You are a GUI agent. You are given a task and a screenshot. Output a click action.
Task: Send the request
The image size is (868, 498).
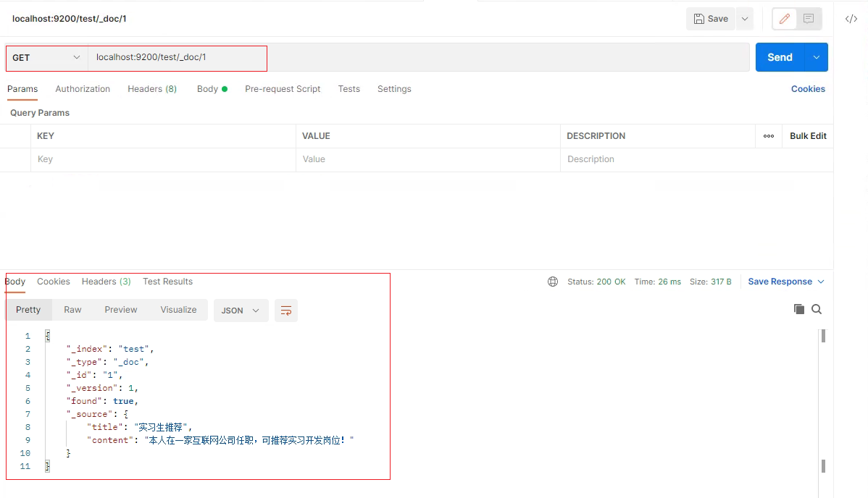point(780,57)
